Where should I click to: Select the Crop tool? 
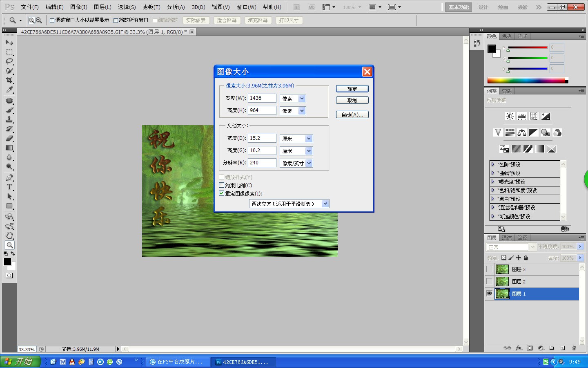point(9,80)
